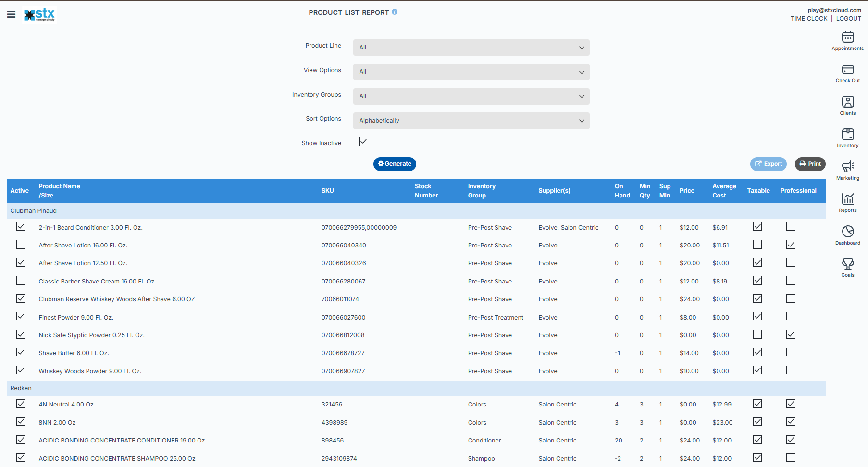Go to Check Out in sidebar

848,70
